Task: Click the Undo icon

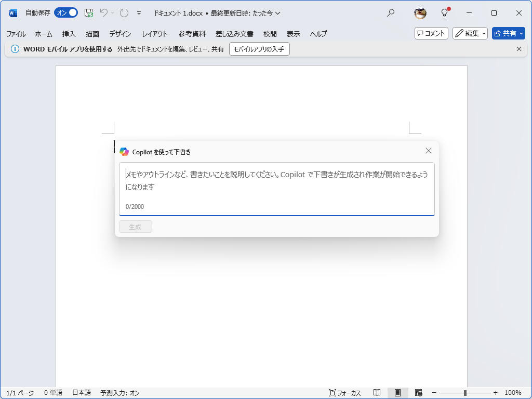Action: (x=105, y=12)
